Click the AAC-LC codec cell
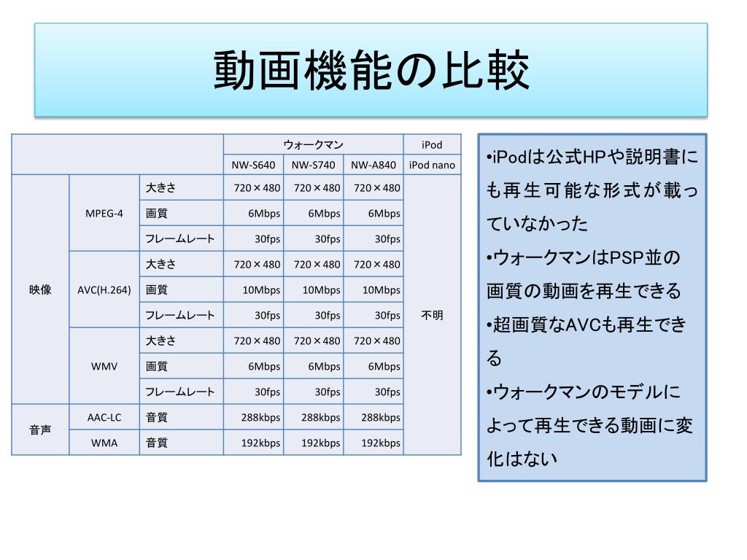This screenshot has width=747, height=560. [104, 417]
